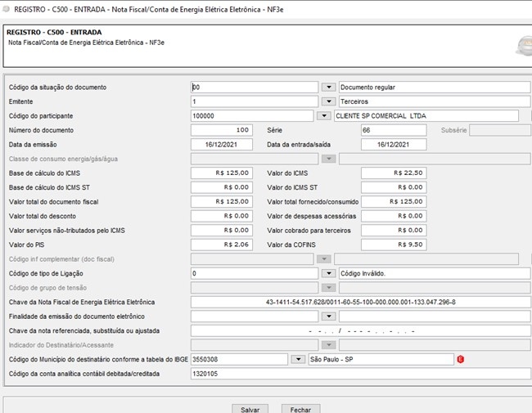Select the Valor do PIS field

pos(221,245)
